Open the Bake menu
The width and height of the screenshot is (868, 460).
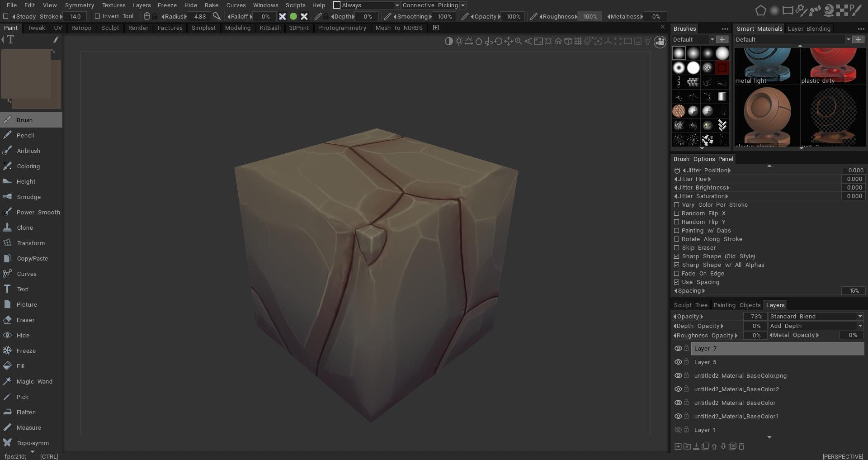(212, 5)
